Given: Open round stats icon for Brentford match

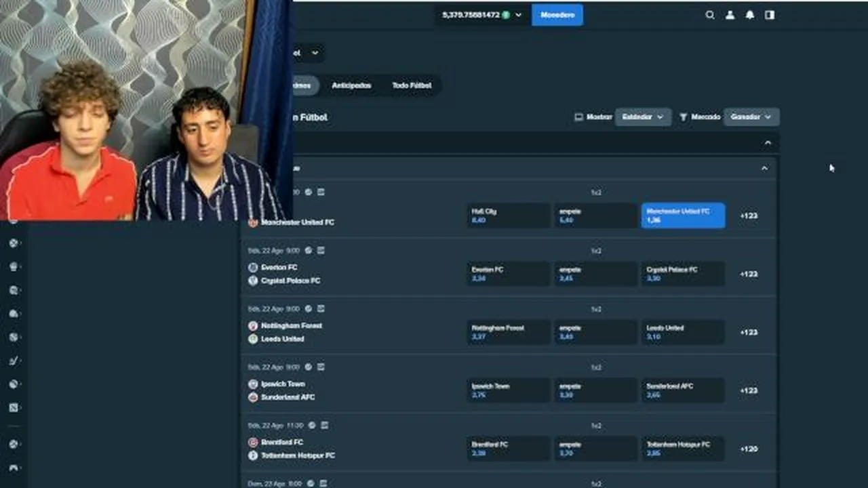Looking at the screenshot, I should click(x=312, y=425).
